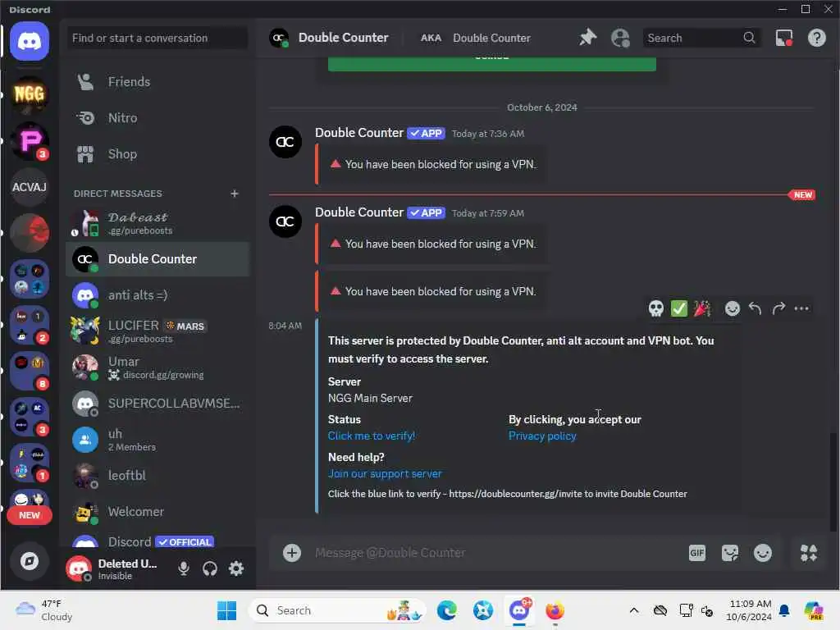Open LUCIFER direct message
This screenshot has width=840, height=630.
coord(157,331)
